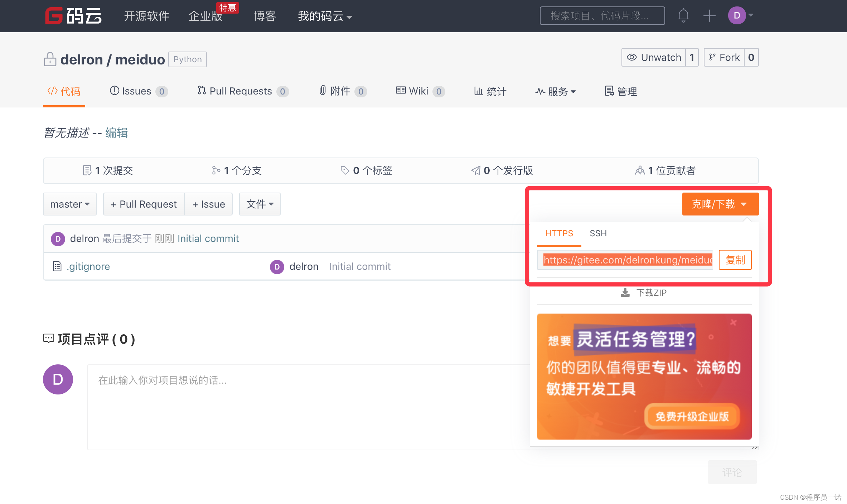
Task: Click the search projects input field
Action: [602, 16]
